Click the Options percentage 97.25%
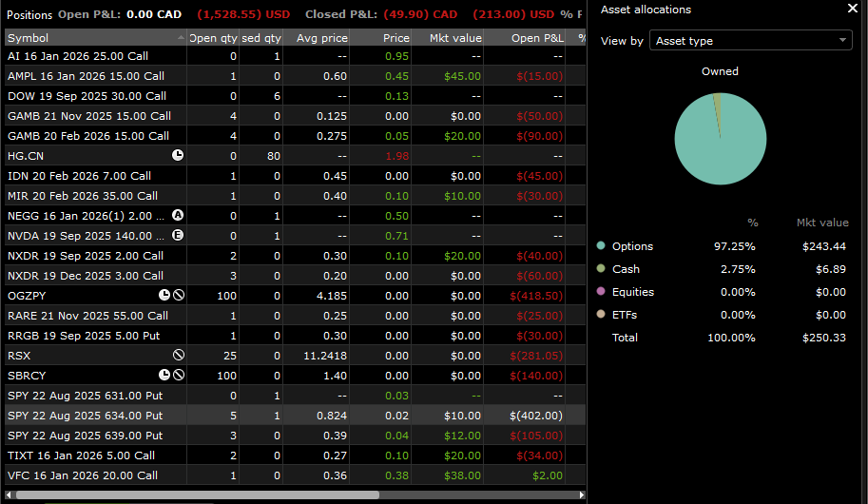 pos(734,246)
